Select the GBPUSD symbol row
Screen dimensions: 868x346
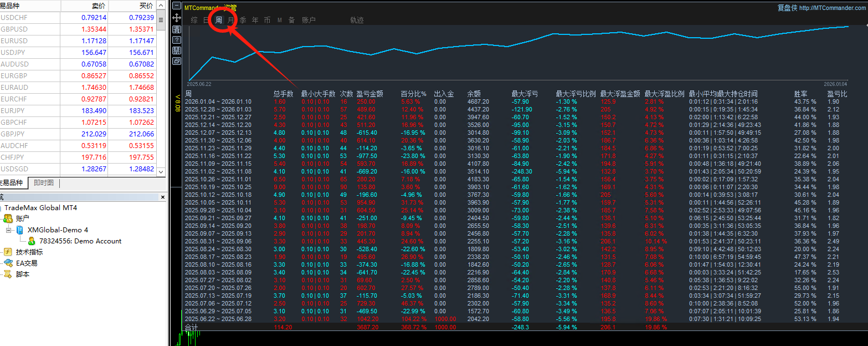click(78, 29)
